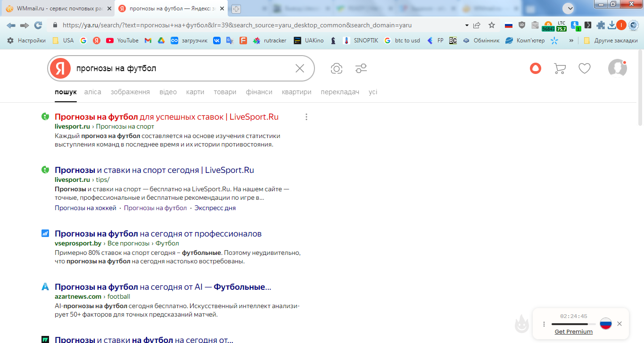The height and width of the screenshot is (343, 644).
Task: Open the Google Translate bookmark
Action: coord(230,41)
